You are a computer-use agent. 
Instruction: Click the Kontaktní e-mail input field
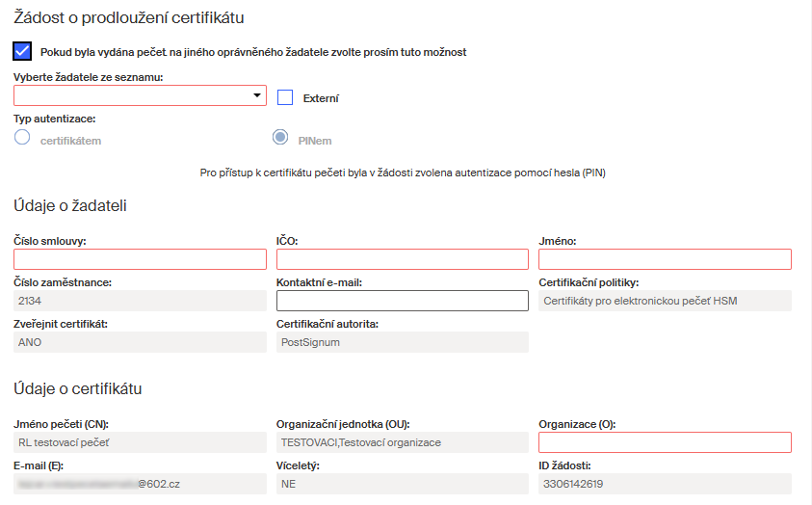(402, 301)
